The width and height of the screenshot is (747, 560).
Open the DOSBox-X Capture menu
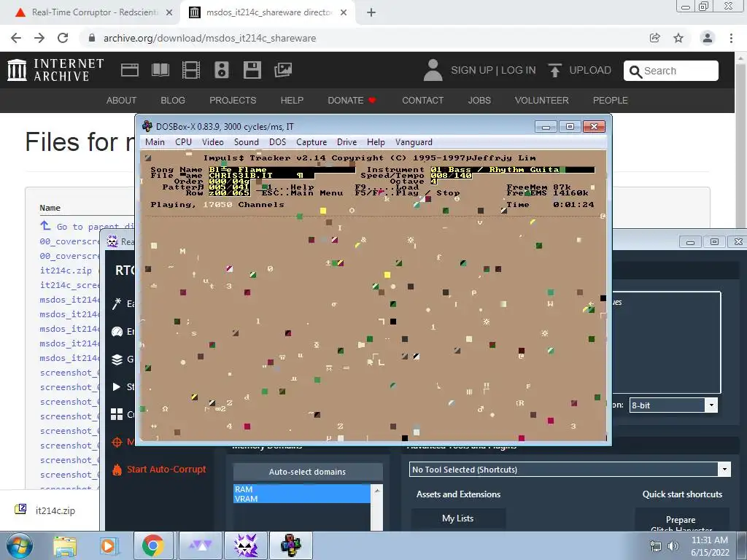pos(311,142)
